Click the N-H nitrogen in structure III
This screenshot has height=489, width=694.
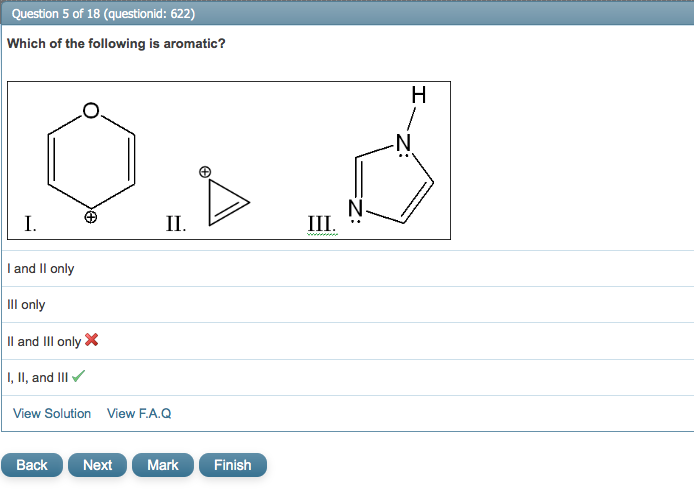[403, 141]
